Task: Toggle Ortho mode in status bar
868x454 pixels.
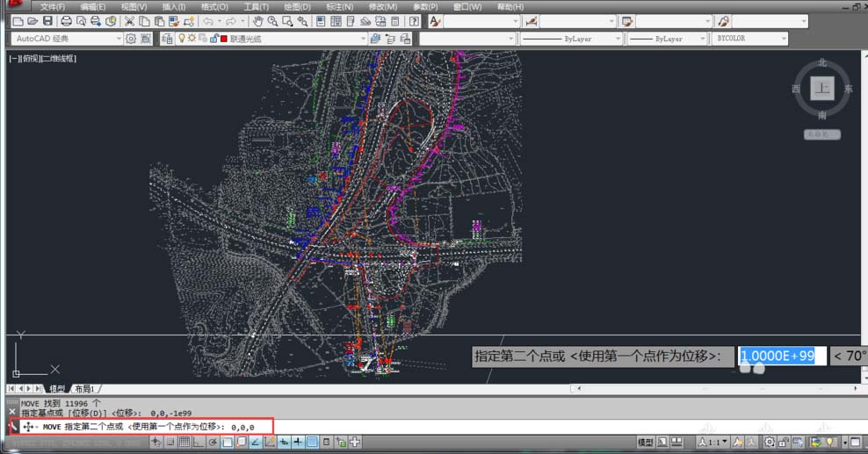Action: pos(199,442)
